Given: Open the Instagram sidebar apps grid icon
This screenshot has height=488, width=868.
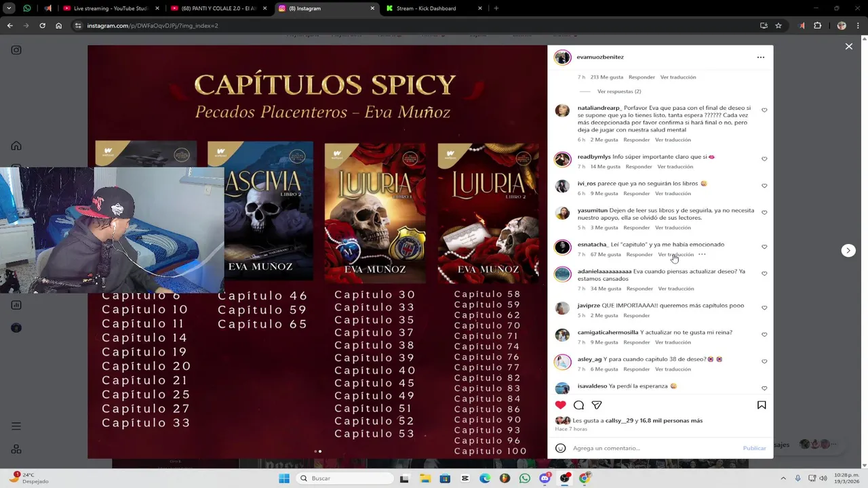Looking at the screenshot, I should tap(16, 449).
